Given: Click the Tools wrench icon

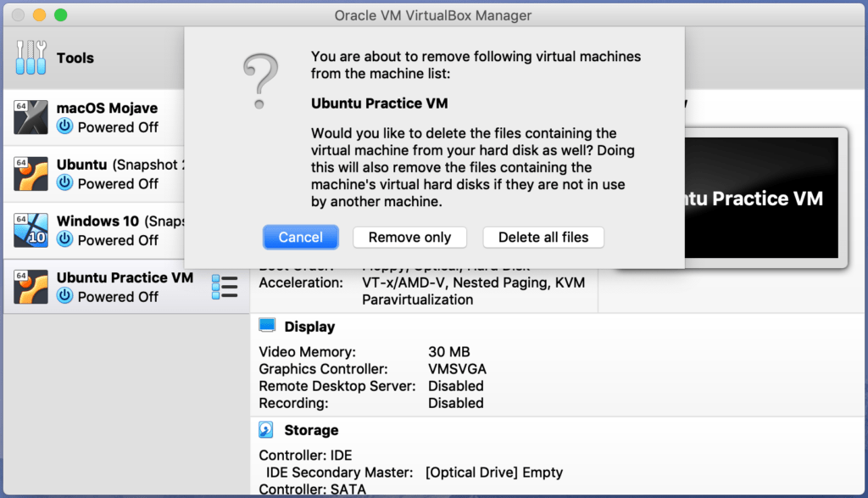Looking at the screenshot, I should [31, 58].
